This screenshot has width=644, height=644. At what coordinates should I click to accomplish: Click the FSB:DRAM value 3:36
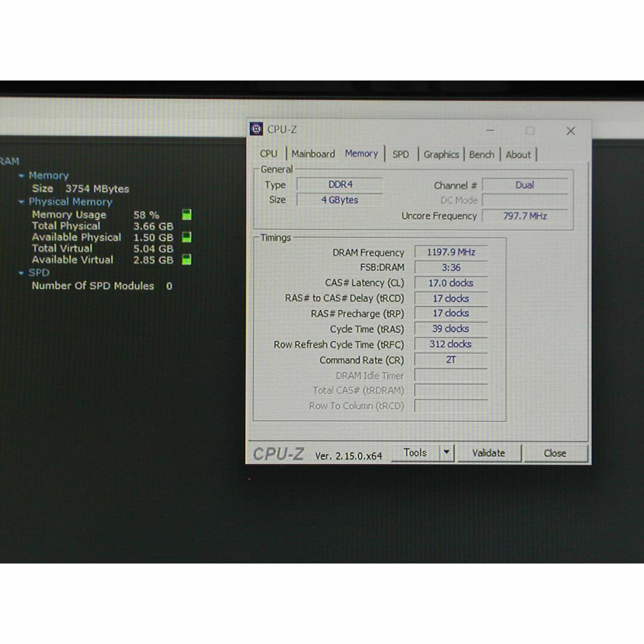[451, 267]
